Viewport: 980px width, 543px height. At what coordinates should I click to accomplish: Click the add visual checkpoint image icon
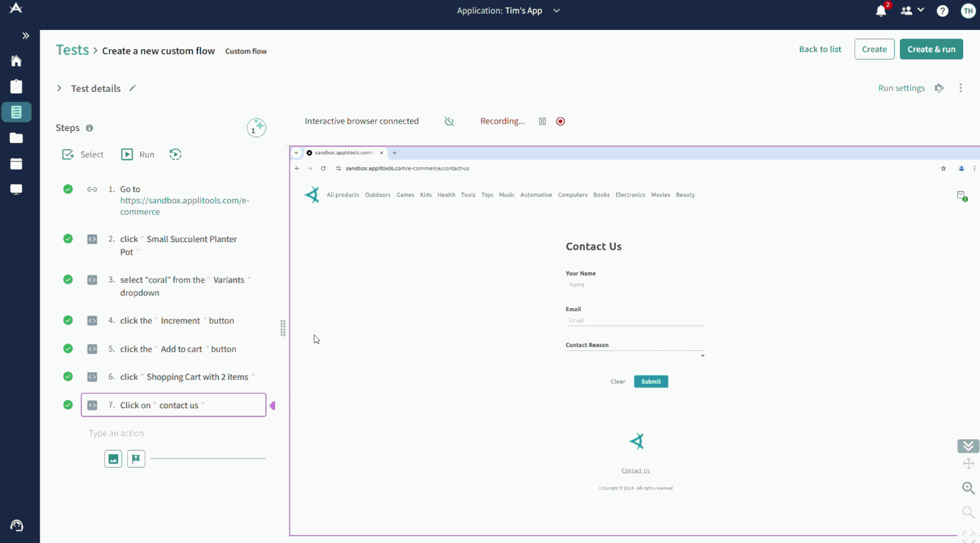113,459
